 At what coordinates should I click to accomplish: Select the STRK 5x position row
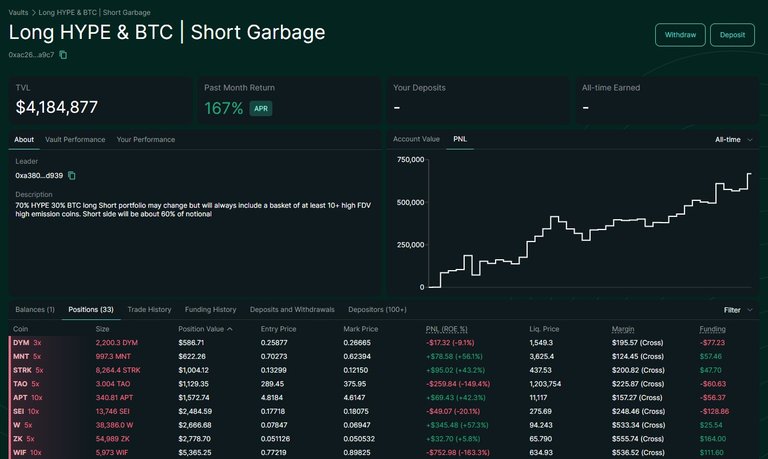[x=384, y=370]
